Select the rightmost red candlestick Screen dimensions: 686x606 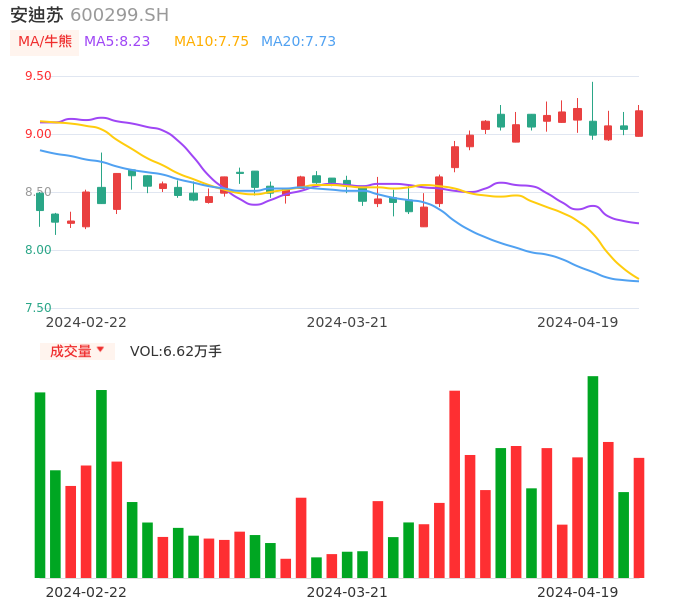[x=639, y=123]
